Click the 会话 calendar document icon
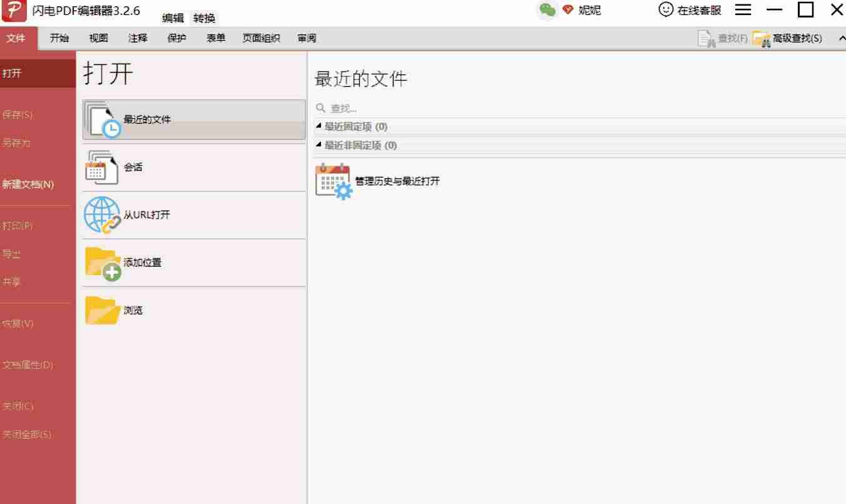Image resolution: width=846 pixels, height=504 pixels. click(102, 167)
